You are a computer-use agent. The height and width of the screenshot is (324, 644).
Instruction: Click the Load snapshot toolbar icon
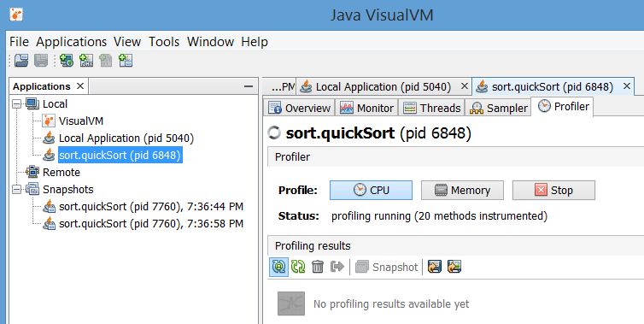(x=21, y=61)
